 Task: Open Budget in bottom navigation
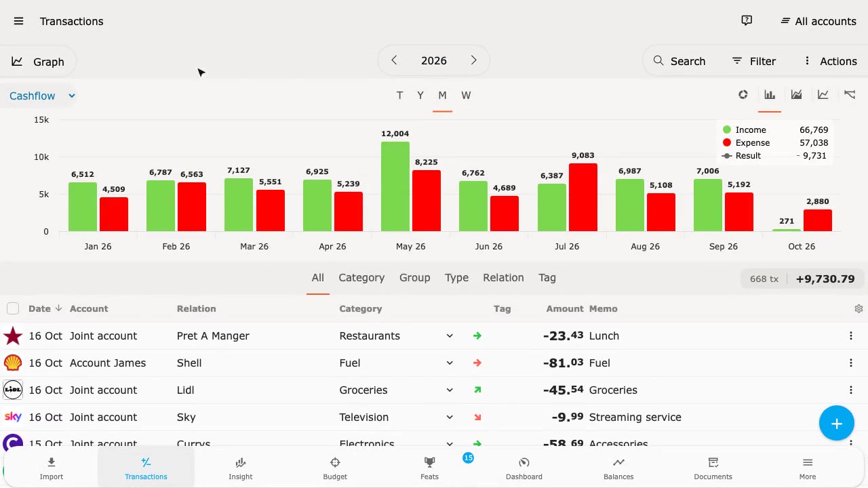[x=335, y=468]
